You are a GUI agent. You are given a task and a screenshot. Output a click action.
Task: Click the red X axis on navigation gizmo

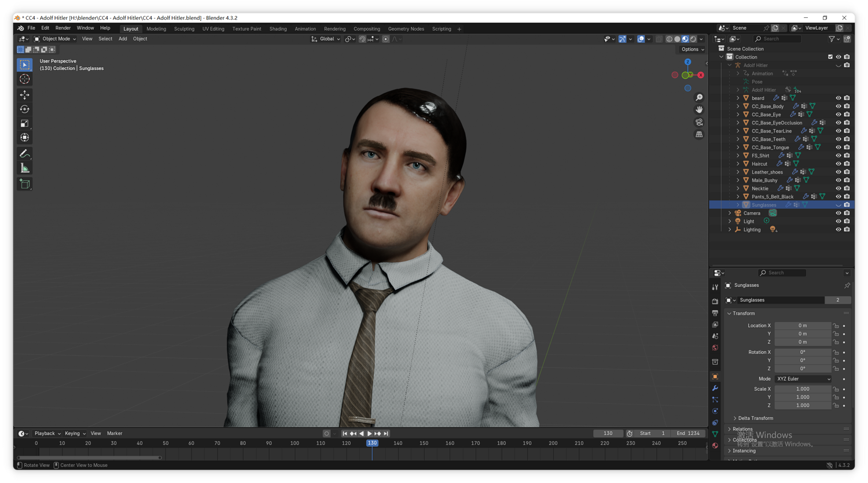(701, 75)
